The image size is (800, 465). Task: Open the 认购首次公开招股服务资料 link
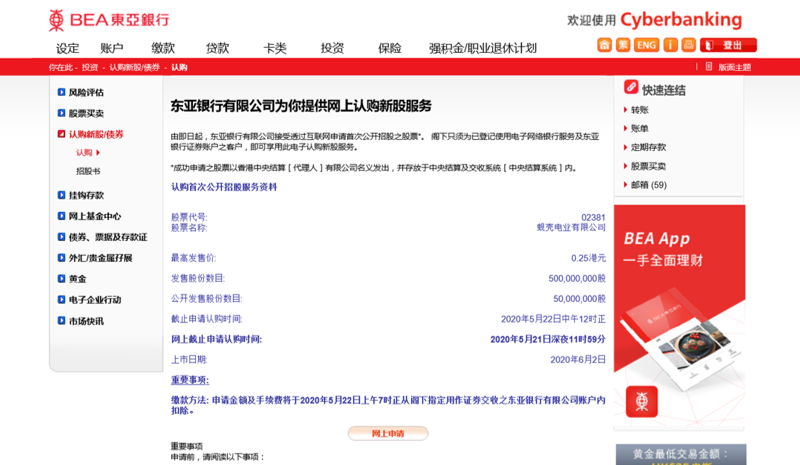pos(224,187)
